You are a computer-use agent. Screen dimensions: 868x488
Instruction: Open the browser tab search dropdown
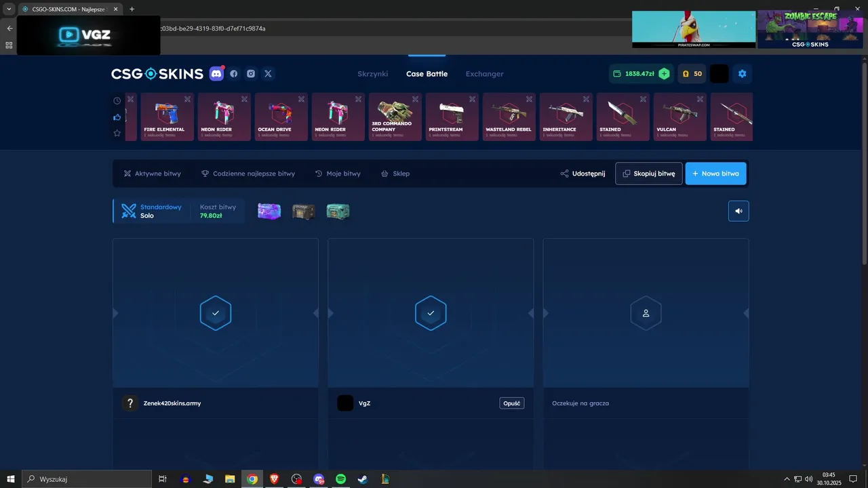(9, 9)
